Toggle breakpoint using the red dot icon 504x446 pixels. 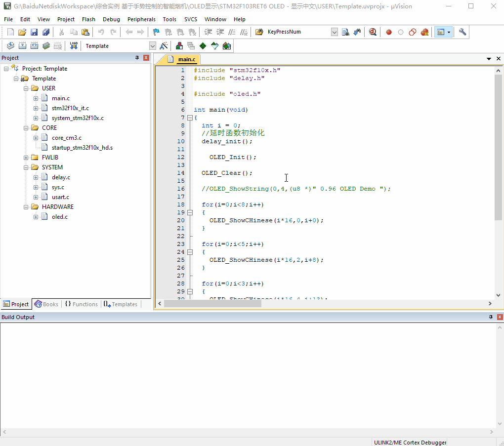pos(389,32)
